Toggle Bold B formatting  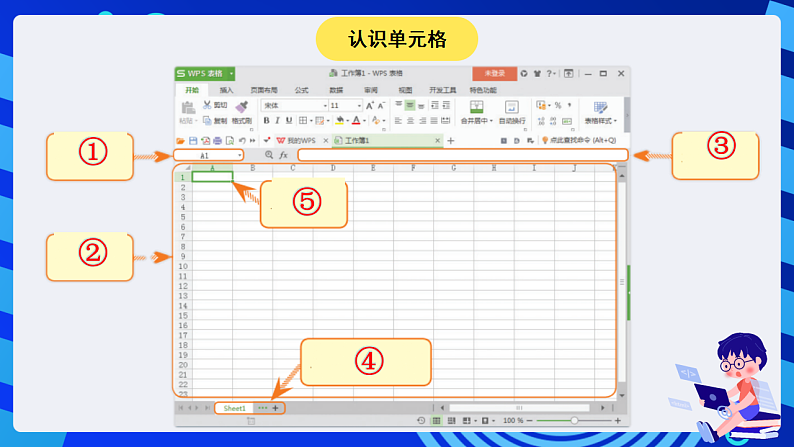click(266, 120)
